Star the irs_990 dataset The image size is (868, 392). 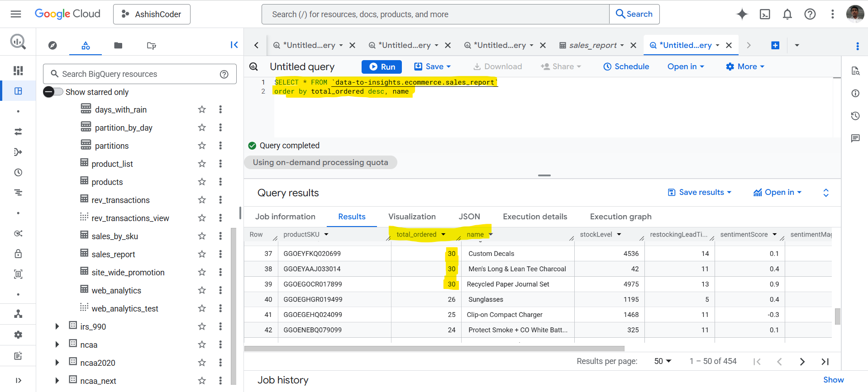pyautogui.click(x=202, y=326)
